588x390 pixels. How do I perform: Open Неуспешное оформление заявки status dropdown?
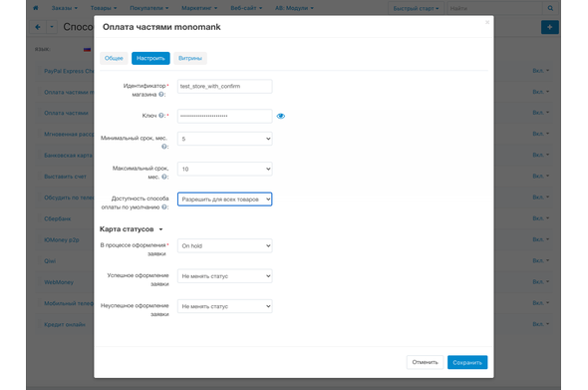(x=224, y=306)
